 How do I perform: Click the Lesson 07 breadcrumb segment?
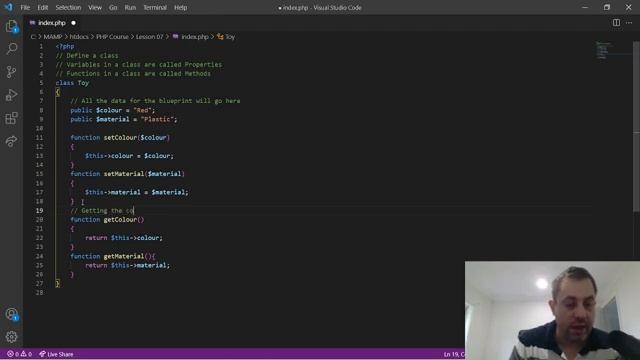pos(149,37)
